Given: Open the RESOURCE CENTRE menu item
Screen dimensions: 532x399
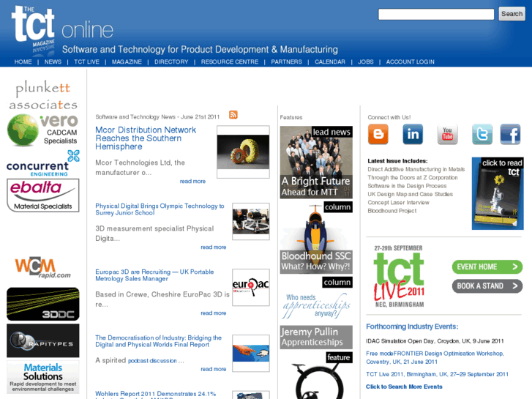Looking at the screenshot, I should (x=230, y=61).
